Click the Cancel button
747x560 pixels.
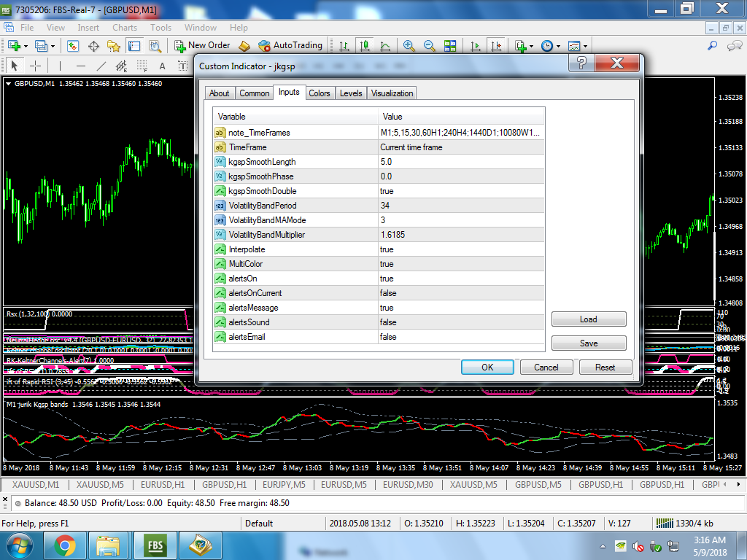pyautogui.click(x=546, y=367)
